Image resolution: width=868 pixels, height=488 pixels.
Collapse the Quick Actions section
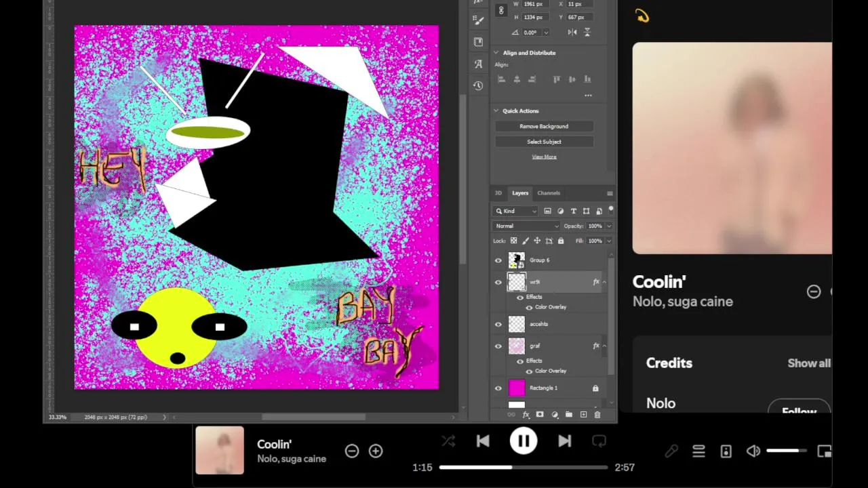point(496,111)
